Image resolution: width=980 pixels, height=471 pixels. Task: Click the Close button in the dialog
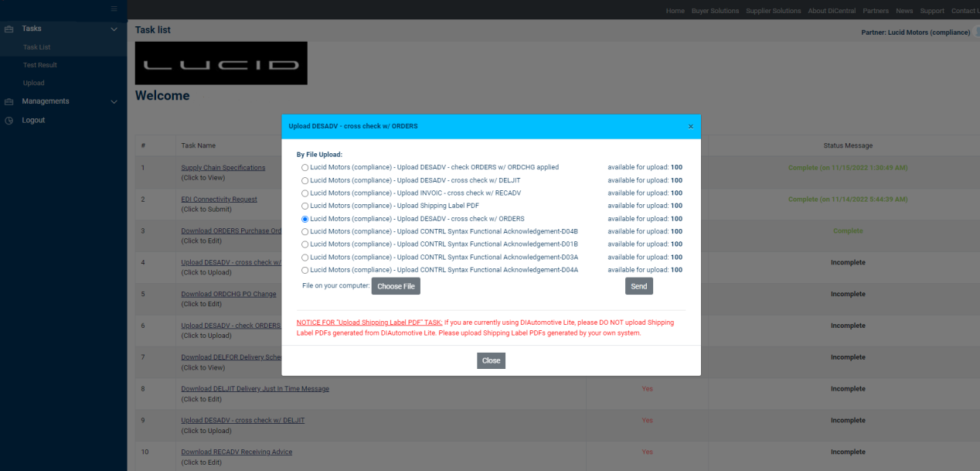pyautogui.click(x=491, y=360)
